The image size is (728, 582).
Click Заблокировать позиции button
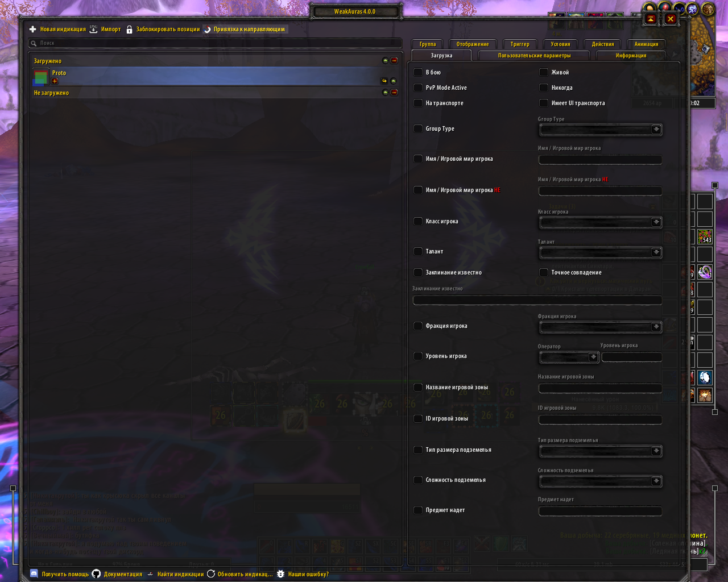coord(163,30)
